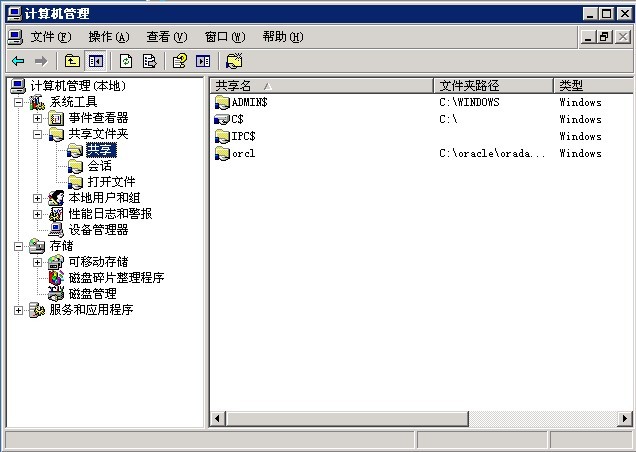The image size is (636, 452).
Task: Click the orcl share folder icon
Action: [222, 154]
